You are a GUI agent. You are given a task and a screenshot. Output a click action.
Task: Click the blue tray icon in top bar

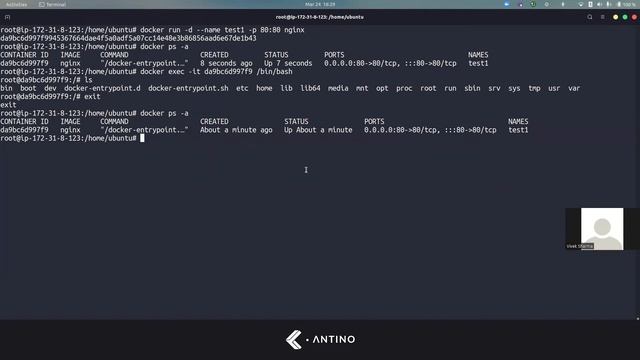pos(507,4)
